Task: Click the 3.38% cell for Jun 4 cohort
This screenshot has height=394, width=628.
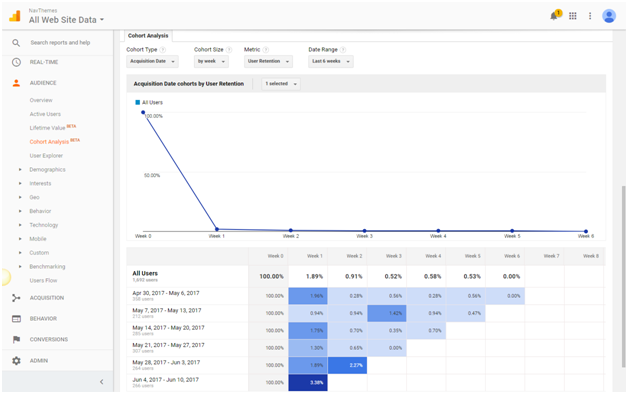Action: coord(308,383)
